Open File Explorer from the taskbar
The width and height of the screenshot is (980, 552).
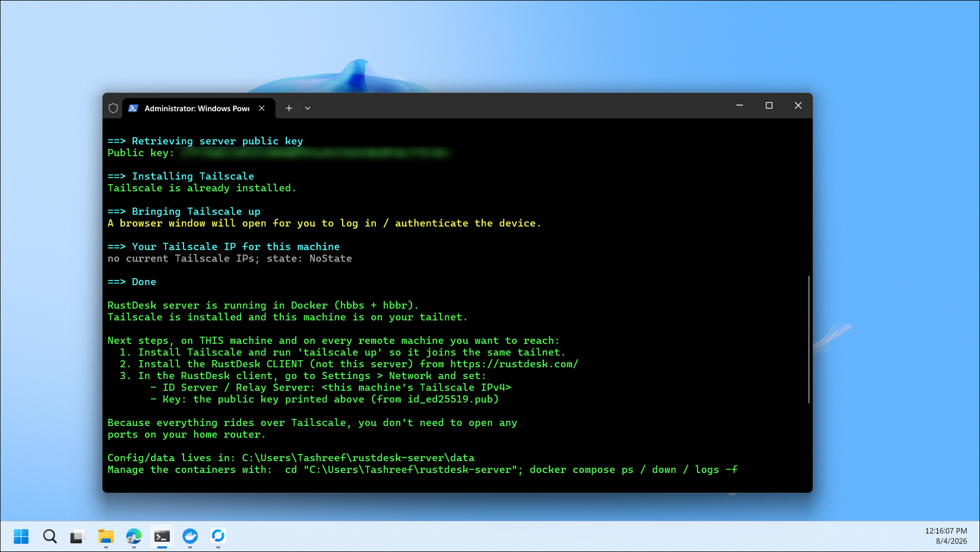106,537
